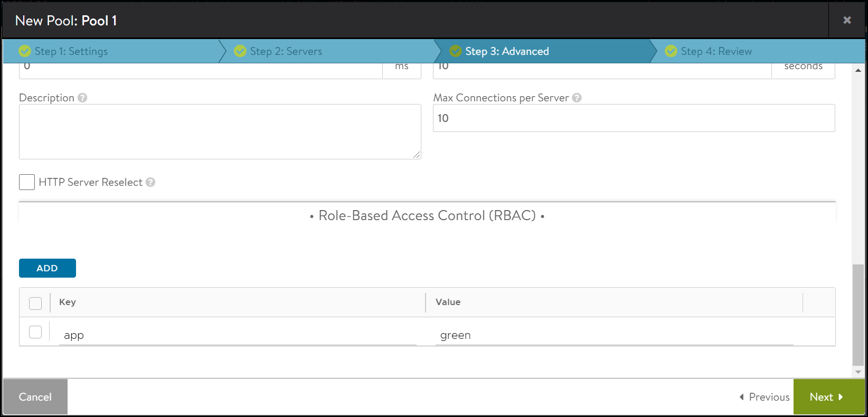Close the New Pool dialog
This screenshot has height=417, width=868.
click(x=847, y=20)
